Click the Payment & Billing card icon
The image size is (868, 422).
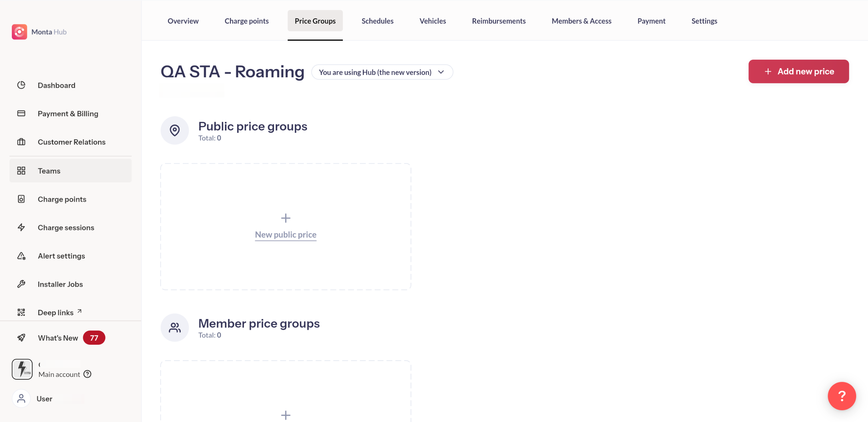21,114
